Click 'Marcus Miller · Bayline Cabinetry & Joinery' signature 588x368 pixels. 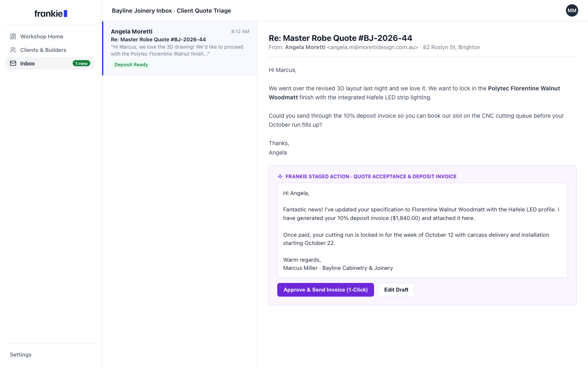(x=338, y=268)
